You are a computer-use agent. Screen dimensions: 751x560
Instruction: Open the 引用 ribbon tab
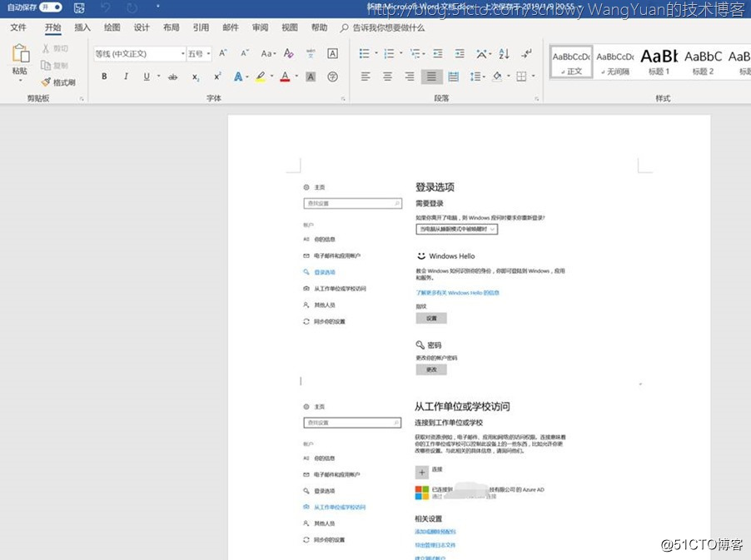[201, 27]
